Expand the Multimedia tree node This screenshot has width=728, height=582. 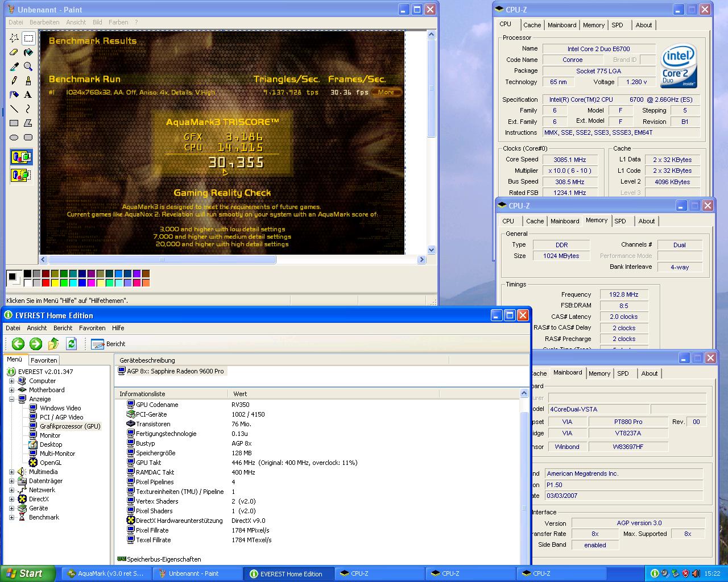(11, 472)
